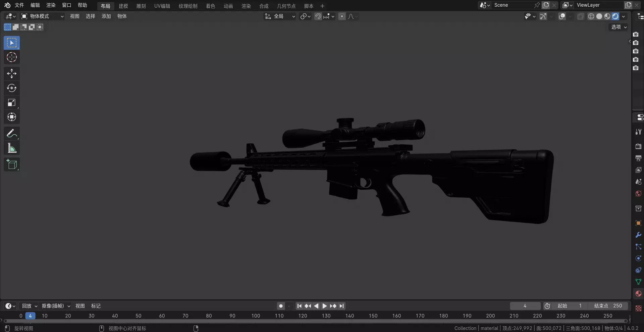Open the Tool properties tab
The height and width of the screenshot is (332, 644).
(638, 132)
